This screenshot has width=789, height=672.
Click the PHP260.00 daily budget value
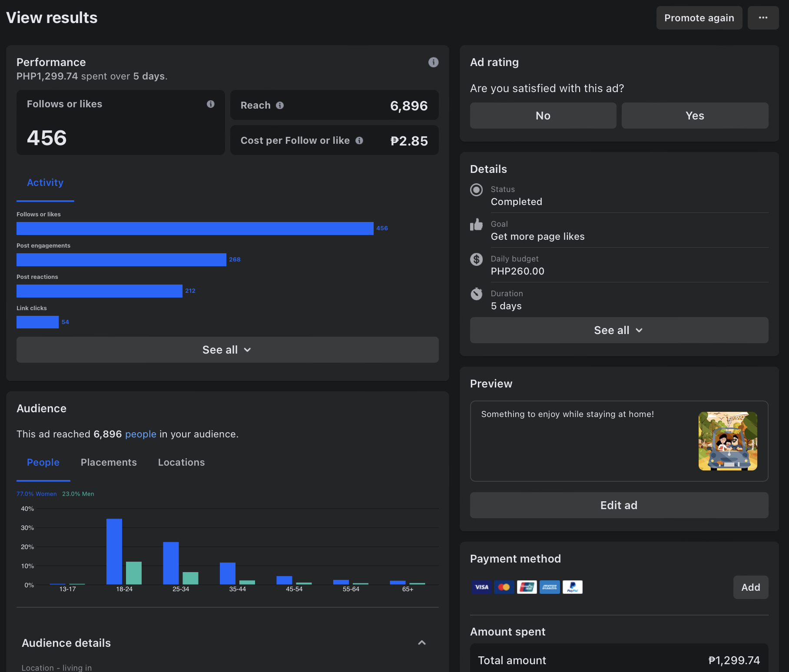click(517, 271)
